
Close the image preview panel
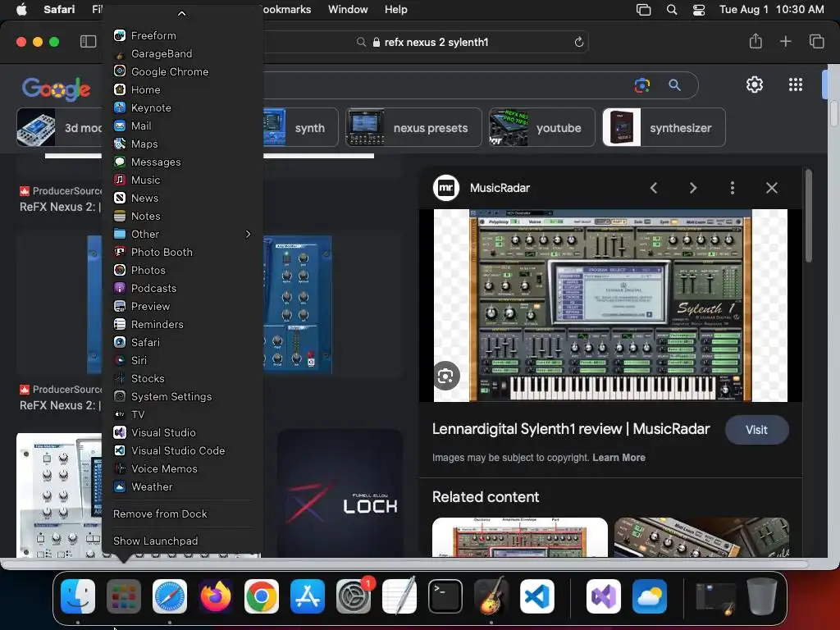pos(771,188)
